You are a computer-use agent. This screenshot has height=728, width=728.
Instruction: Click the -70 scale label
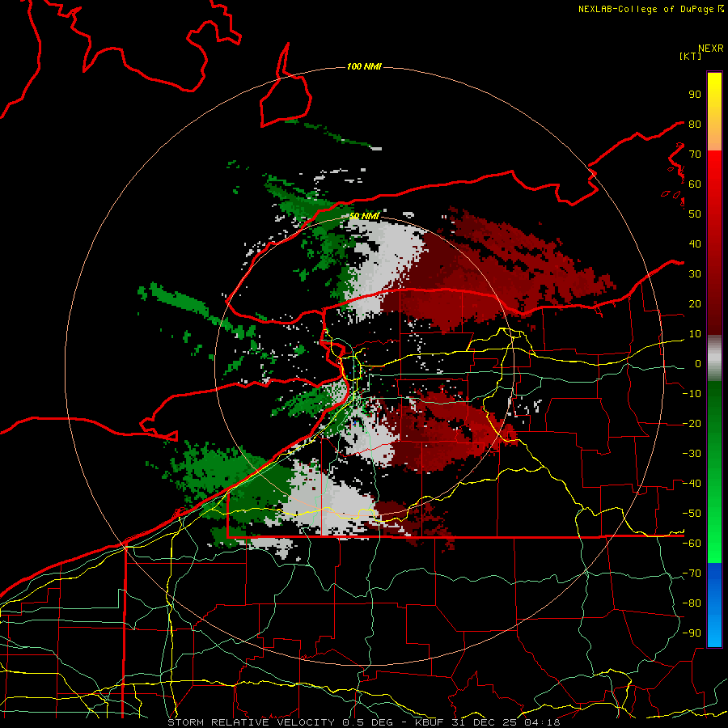(692, 574)
